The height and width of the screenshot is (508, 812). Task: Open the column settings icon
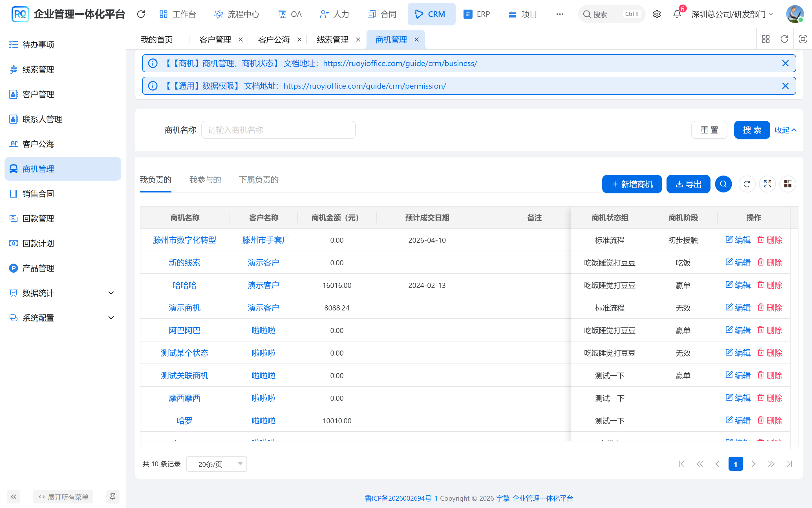788,184
